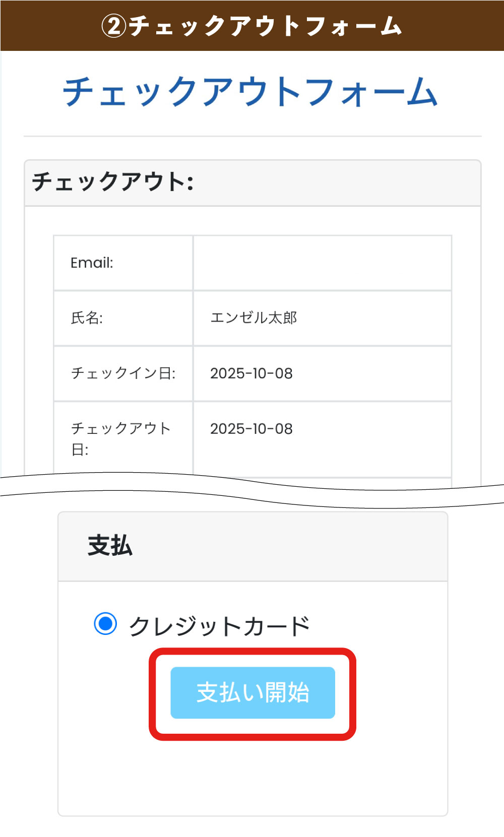Click the blue チェックアウトフォーム page heading
Screen dimensions: 504x837
click(x=250, y=92)
